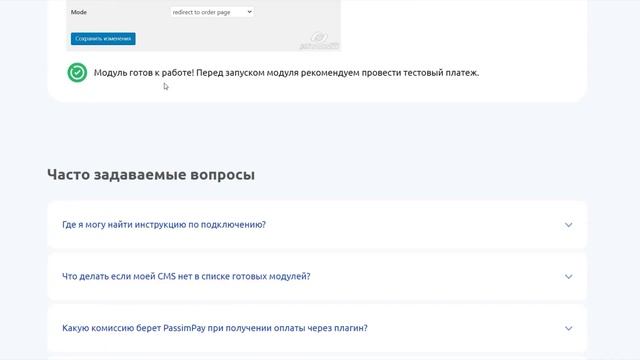Click the green checkmark icon beside Модуль готов
640x360 pixels.
click(x=77, y=73)
